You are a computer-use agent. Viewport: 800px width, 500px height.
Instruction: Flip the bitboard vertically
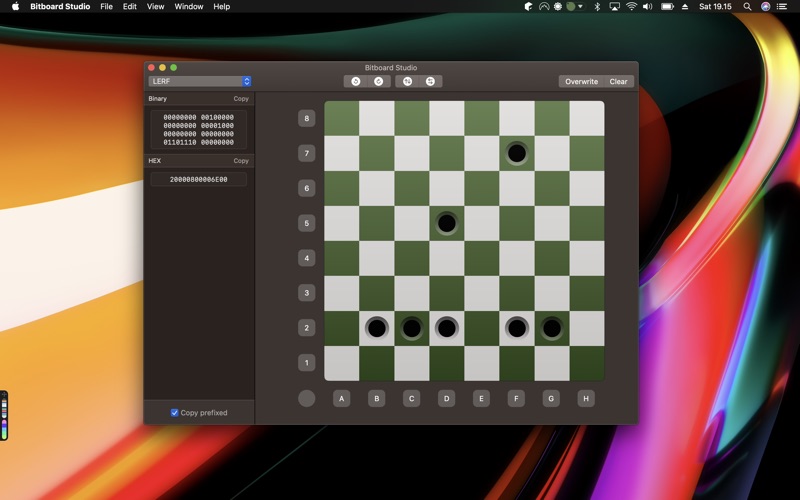(407, 82)
